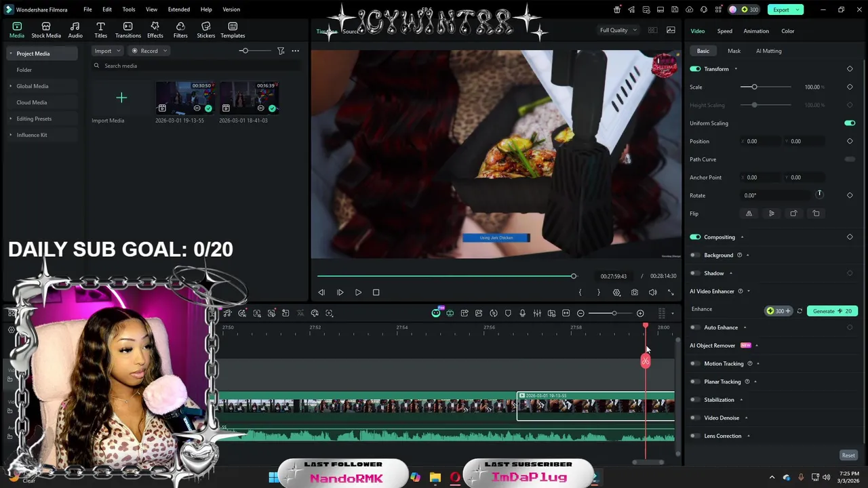Click preview progress bar handle

(x=574, y=276)
